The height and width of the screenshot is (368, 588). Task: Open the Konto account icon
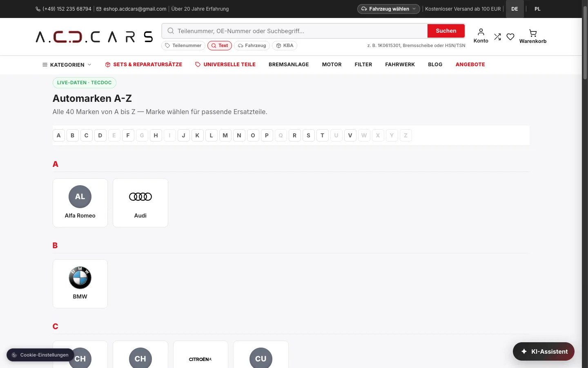pyautogui.click(x=481, y=36)
